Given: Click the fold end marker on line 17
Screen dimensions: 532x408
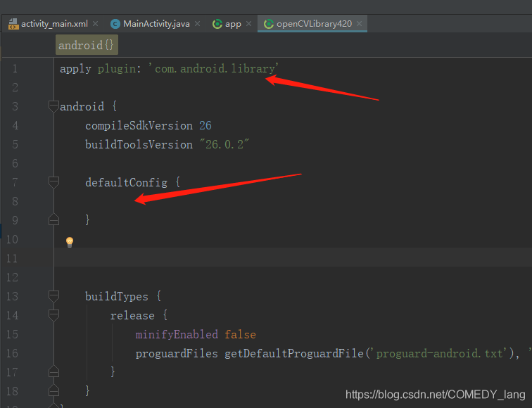Looking at the screenshot, I should pyautogui.click(x=53, y=371).
